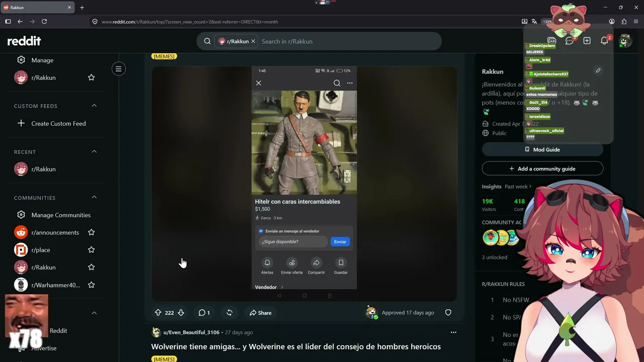
Task: Click the browser address bar URL
Action: [190, 22]
